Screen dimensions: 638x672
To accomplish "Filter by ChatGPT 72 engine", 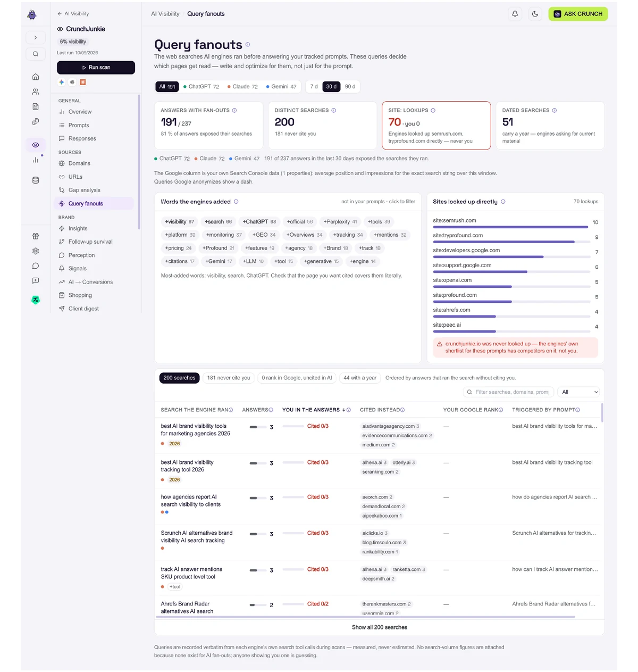I will [x=201, y=87].
